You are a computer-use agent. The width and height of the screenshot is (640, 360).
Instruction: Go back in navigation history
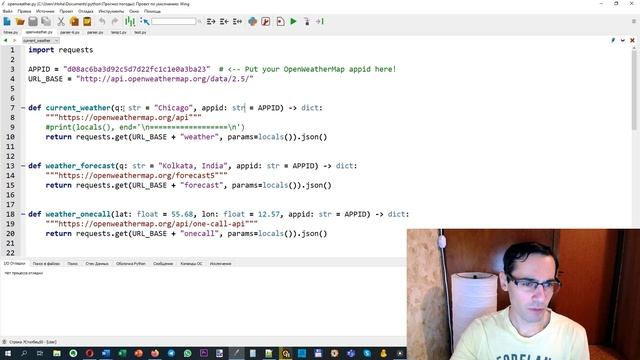coord(5,40)
